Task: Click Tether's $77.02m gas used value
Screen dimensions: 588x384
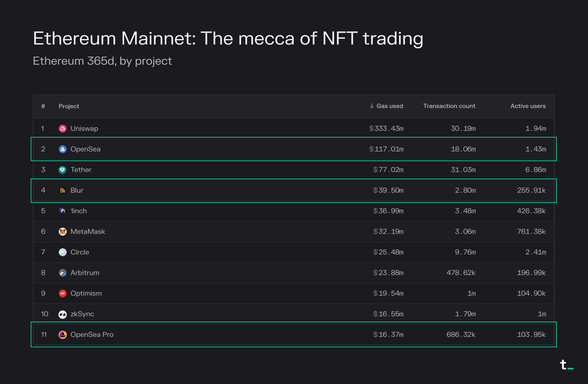Action: pyautogui.click(x=388, y=170)
